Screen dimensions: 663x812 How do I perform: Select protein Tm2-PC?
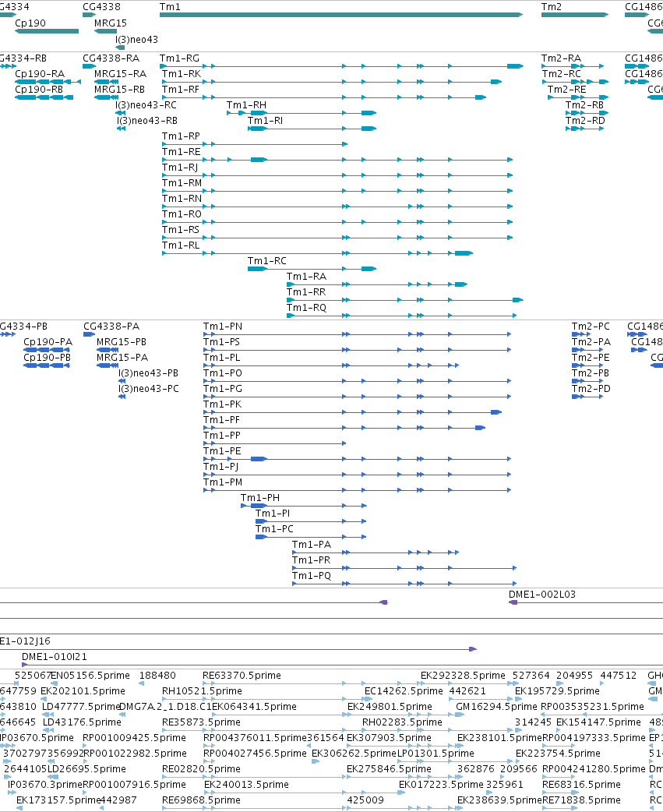(581, 334)
